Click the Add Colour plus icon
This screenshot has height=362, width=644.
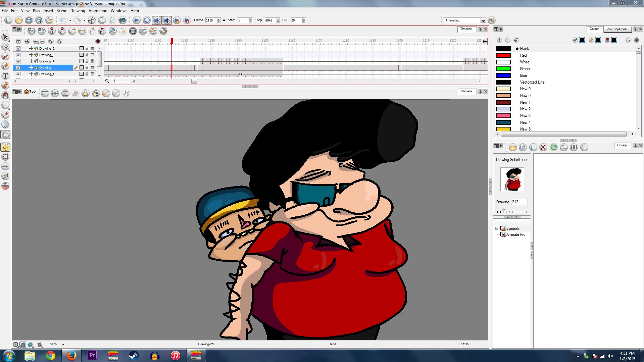click(499, 40)
